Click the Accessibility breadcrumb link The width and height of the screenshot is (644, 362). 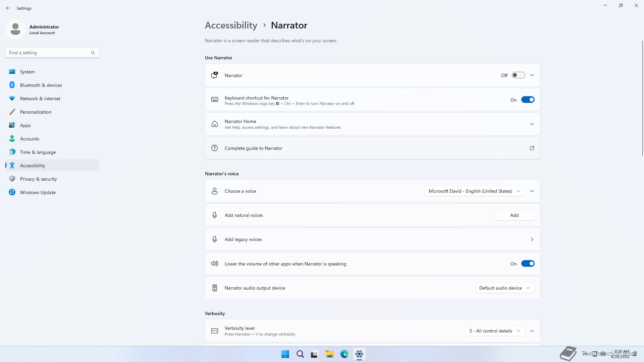(x=231, y=25)
